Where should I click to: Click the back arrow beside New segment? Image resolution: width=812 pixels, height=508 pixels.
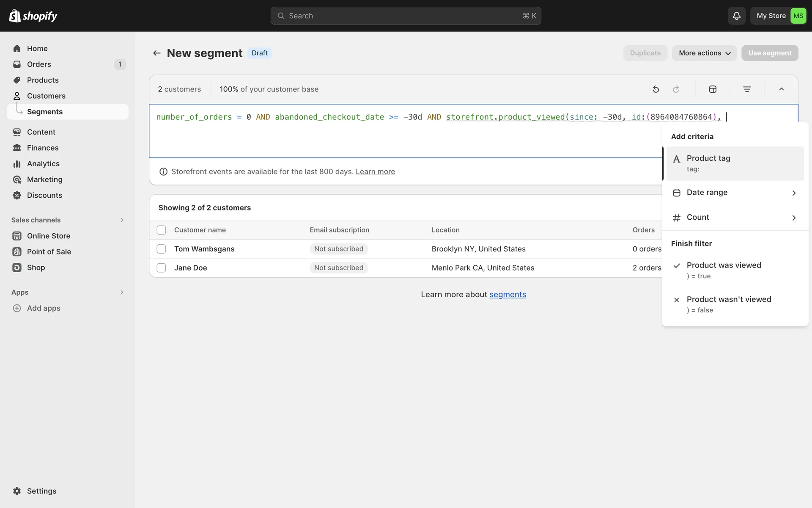tap(156, 53)
